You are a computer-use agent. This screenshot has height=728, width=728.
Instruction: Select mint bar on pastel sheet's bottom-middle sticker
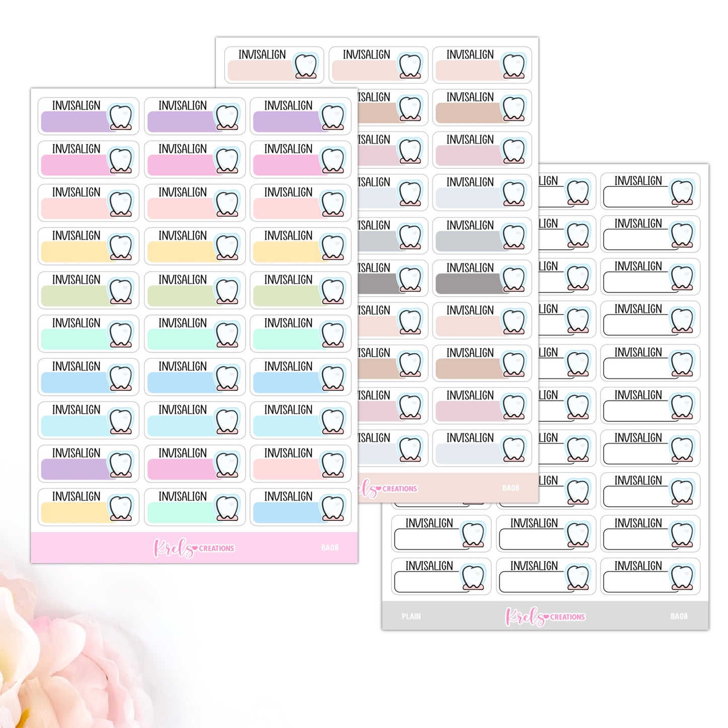180,513
